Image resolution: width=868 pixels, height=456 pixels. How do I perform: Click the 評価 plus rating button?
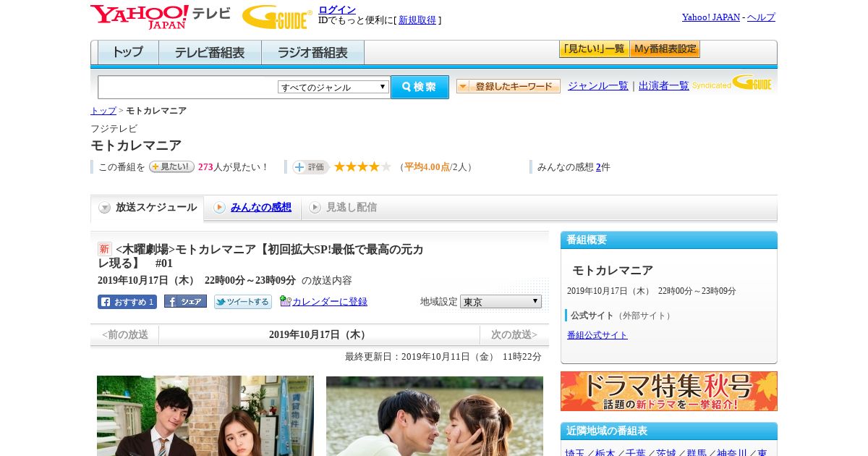pos(310,167)
